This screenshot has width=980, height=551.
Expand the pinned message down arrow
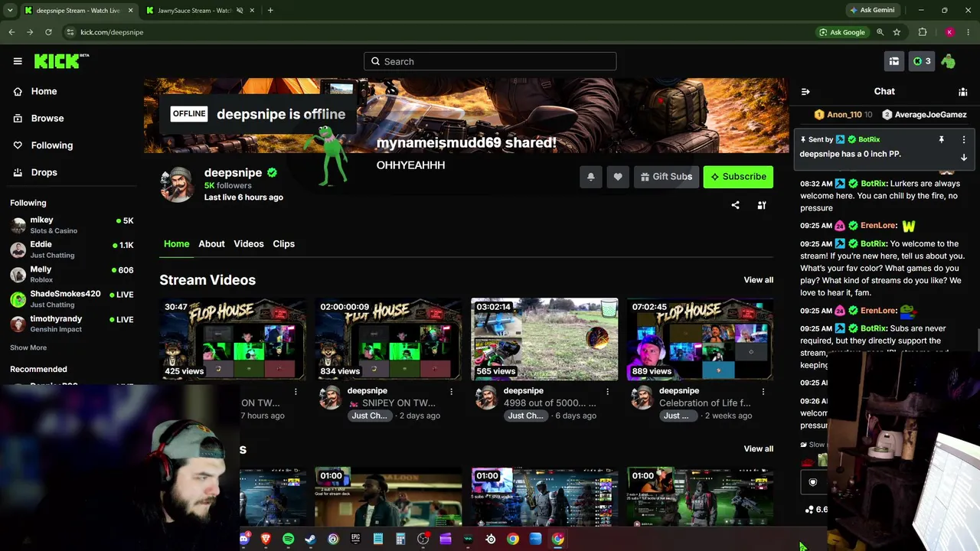click(964, 157)
